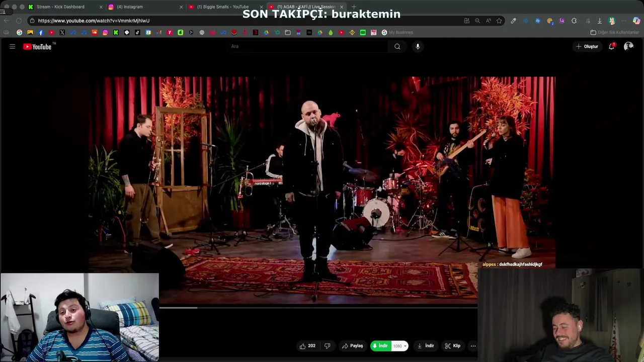Open the split screen icon in address bar
Viewport: 644px width, 362px height.
click(x=466, y=21)
